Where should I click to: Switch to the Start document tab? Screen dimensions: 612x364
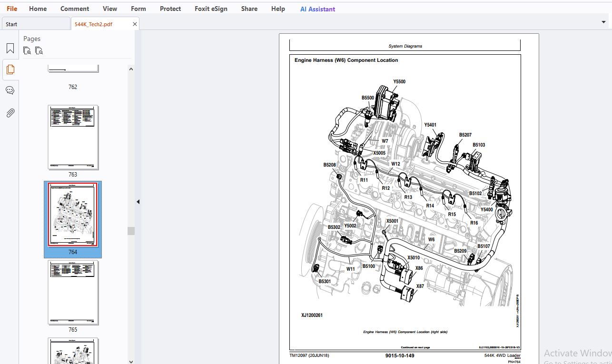point(36,24)
